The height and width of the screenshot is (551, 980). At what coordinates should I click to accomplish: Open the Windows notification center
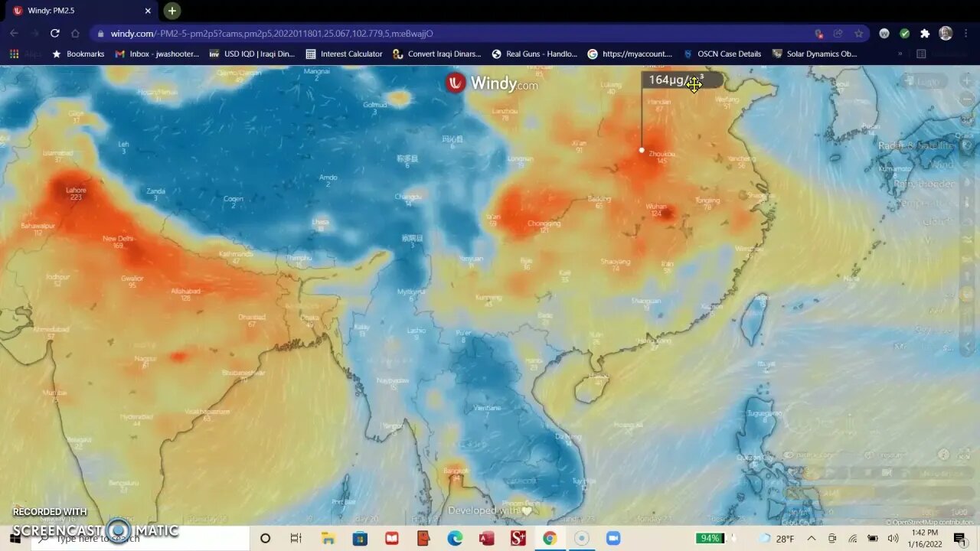coord(959,538)
